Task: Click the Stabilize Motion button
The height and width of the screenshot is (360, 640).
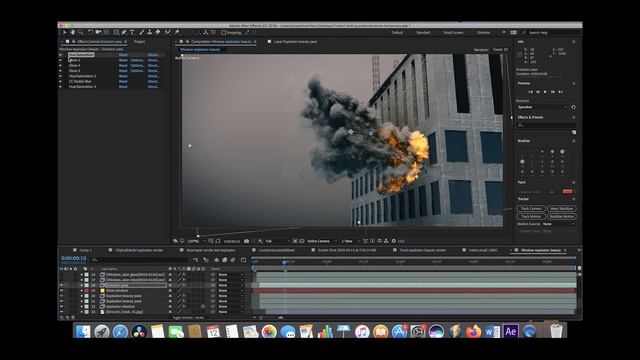Action: [562, 216]
